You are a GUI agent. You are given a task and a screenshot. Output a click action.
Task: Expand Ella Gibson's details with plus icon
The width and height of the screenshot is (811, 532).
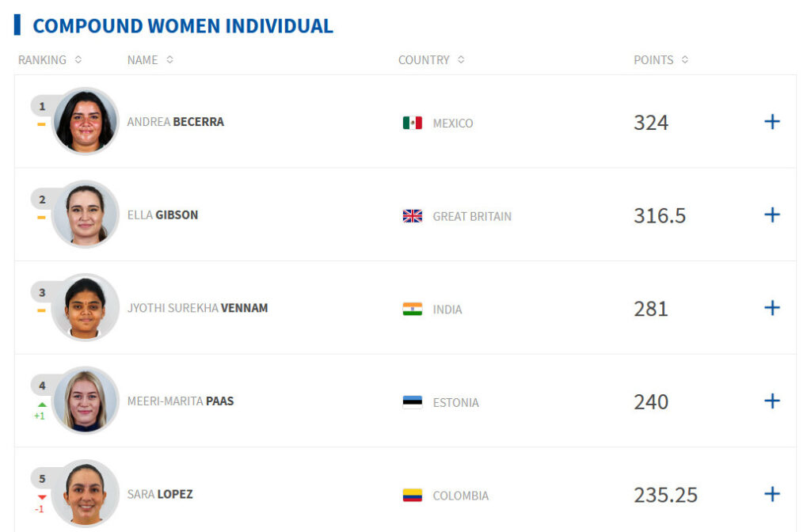[771, 215]
